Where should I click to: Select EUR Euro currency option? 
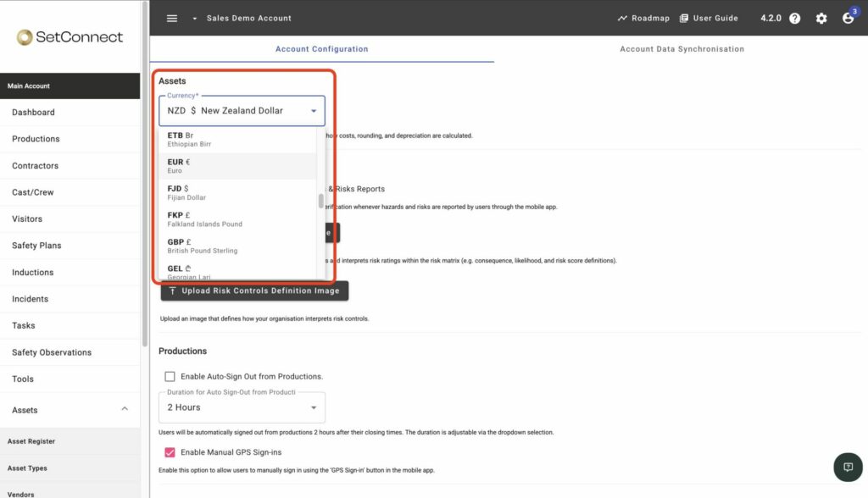237,166
